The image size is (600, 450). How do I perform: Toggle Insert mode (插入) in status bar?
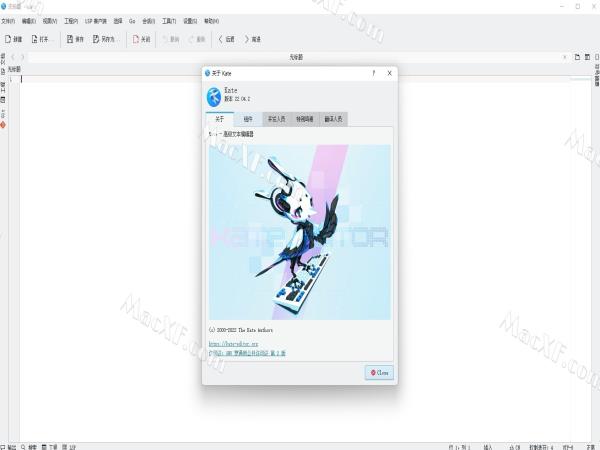(488, 447)
